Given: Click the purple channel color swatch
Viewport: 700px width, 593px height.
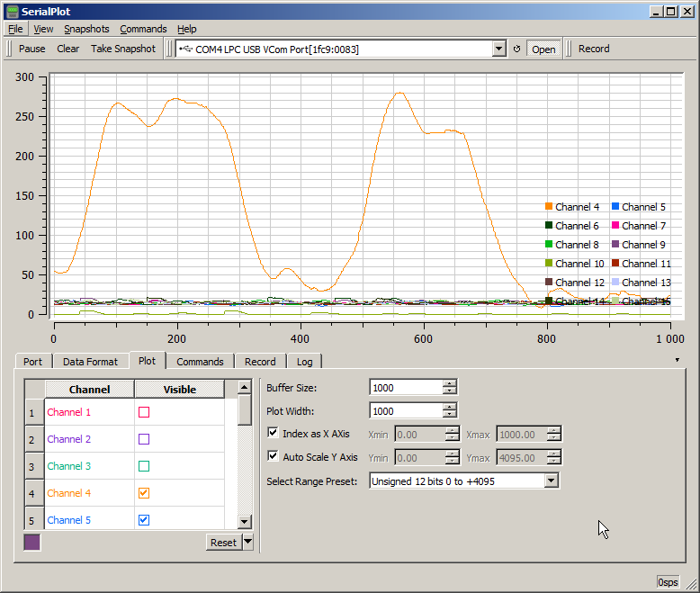Looking at the screenshot, I should click(x=32, y=542).
